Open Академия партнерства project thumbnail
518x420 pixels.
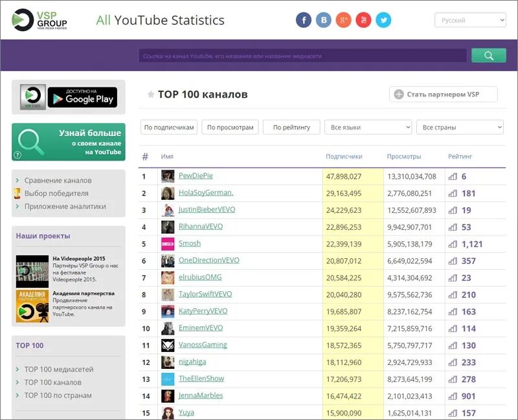click(32, 306)
